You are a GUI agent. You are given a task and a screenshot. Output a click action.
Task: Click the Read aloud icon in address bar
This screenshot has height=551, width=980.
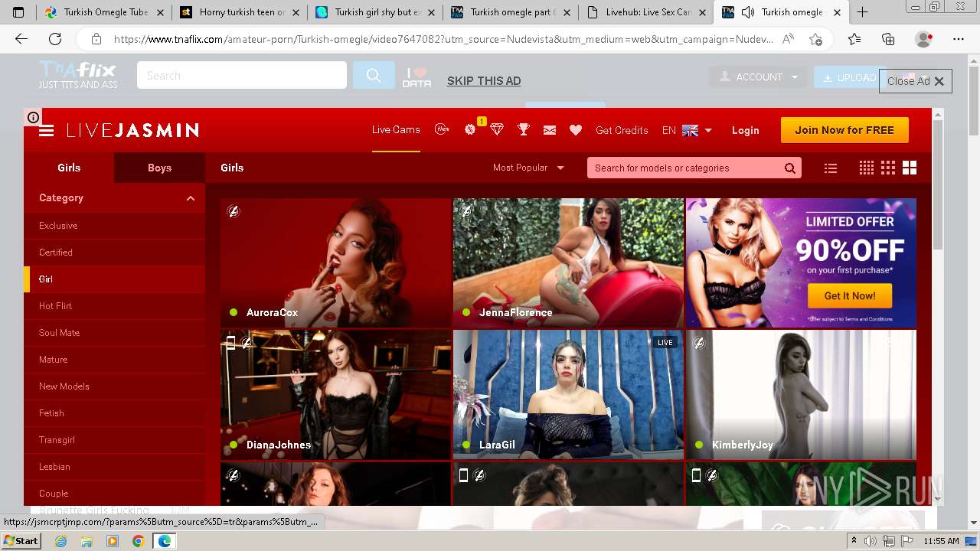[788, 39]
